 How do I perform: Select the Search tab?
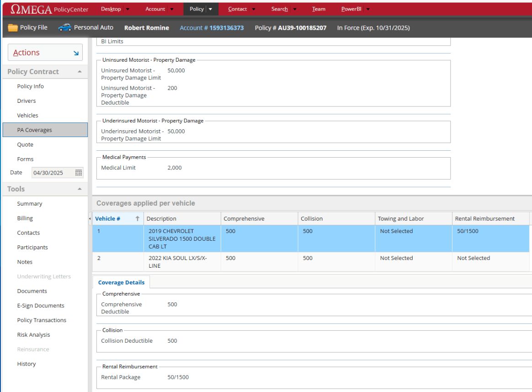(x=280, y=9)
